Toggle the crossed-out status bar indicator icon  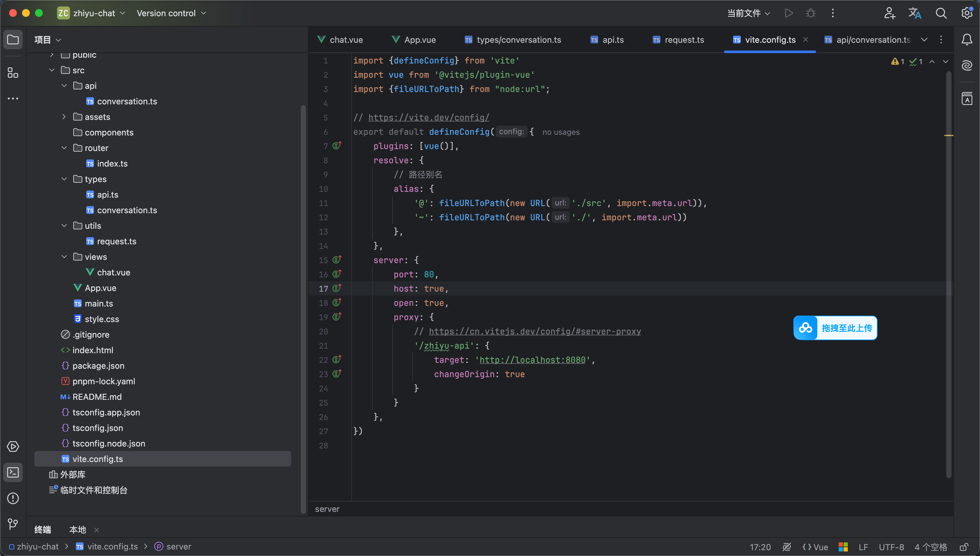click(787, 547)
